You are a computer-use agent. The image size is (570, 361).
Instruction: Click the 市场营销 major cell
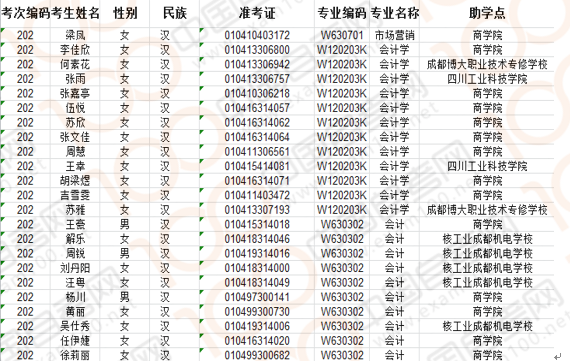(394, 35)
